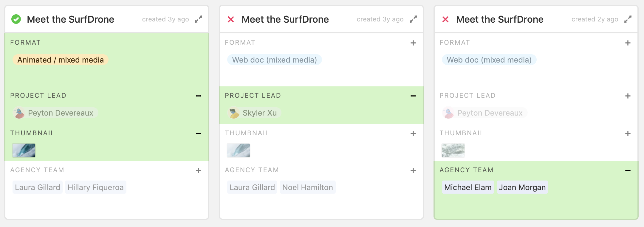This screenshot has width=644, height=227.
Task: Select Format plus icon in second card
Action: [x=413, y=43]
